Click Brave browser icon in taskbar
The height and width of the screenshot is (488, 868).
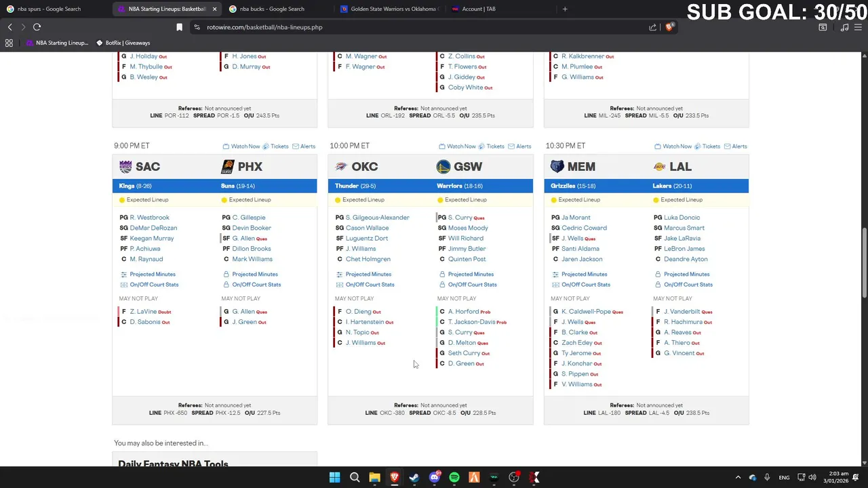click(394, 478)
